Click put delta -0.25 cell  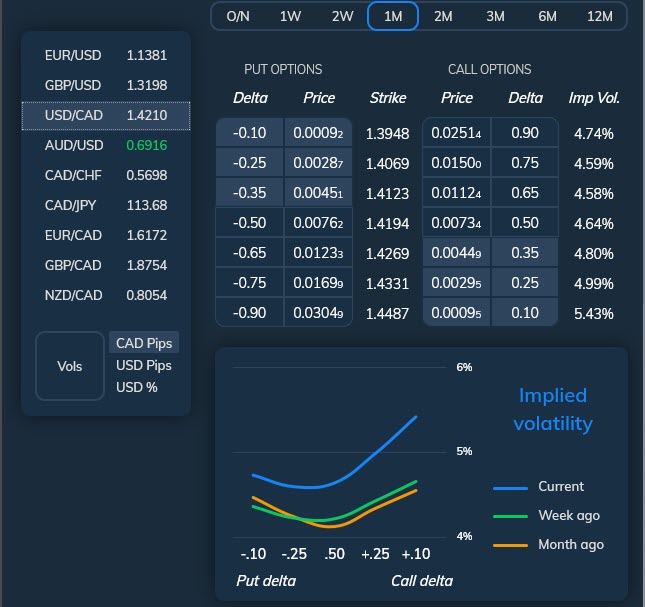250,163
